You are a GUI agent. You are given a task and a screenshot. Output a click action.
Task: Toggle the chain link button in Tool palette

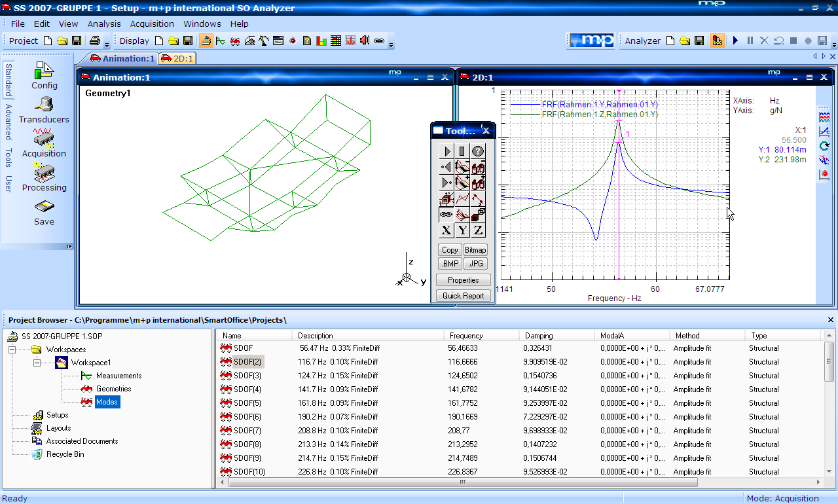click(446, 214)
